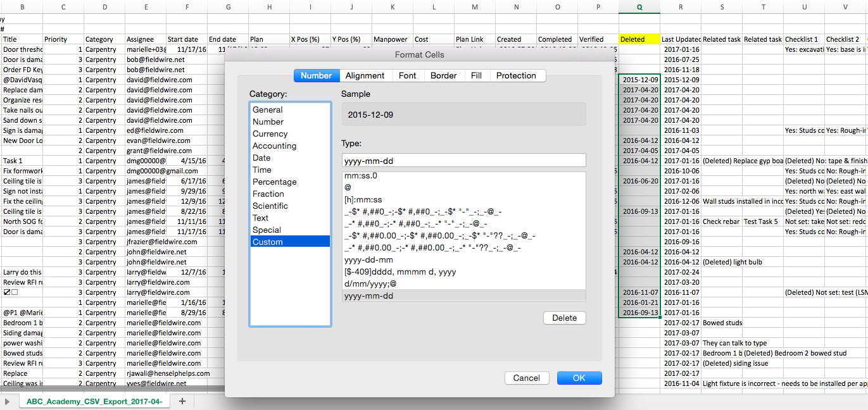Cancel the Format Cells dialog

[526, 378]
